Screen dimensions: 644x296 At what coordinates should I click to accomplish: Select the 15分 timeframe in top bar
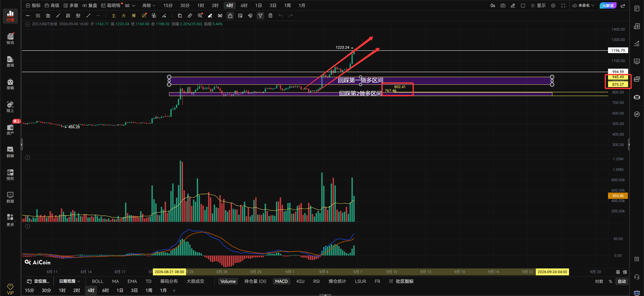coord(168,6)
